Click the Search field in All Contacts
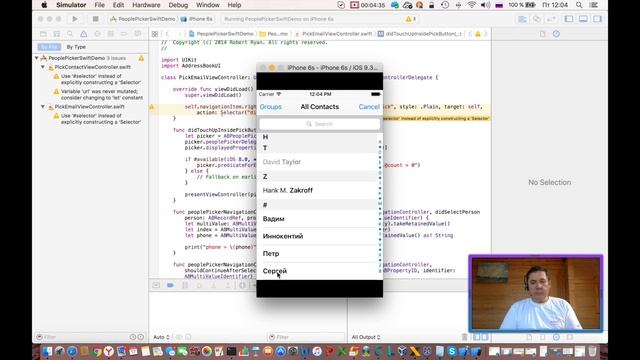640x360 pixels. click(x=320, y=124)
